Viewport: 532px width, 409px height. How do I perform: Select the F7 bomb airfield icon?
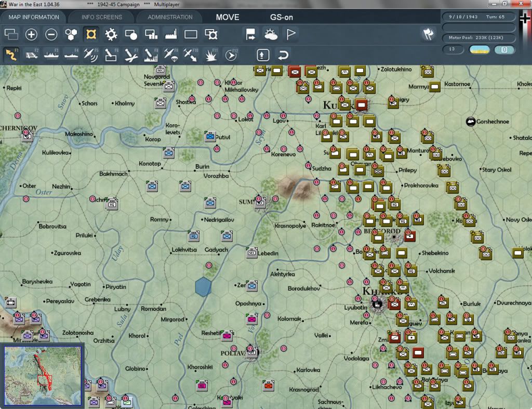(131, 55)
